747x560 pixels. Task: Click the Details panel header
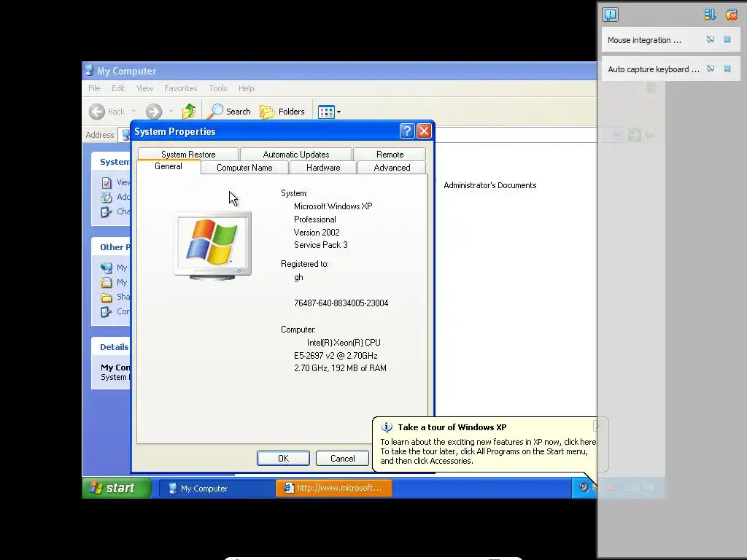[x=112, y=346]
